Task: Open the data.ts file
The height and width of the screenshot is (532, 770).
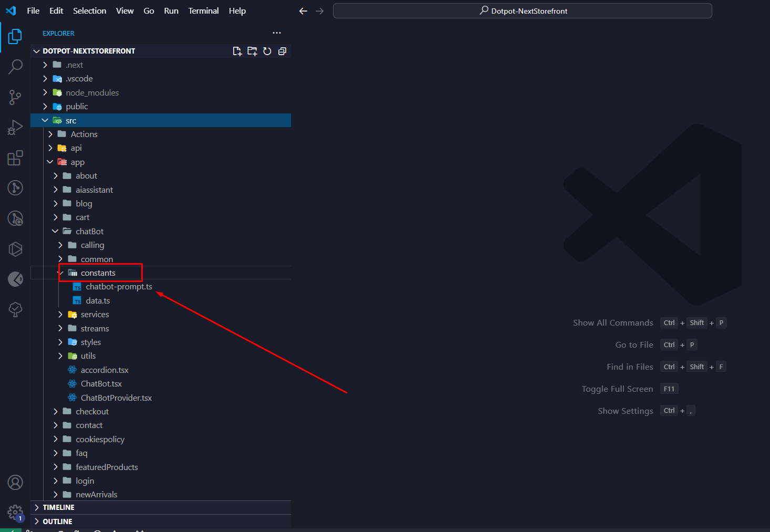Action: click(161, 301)
